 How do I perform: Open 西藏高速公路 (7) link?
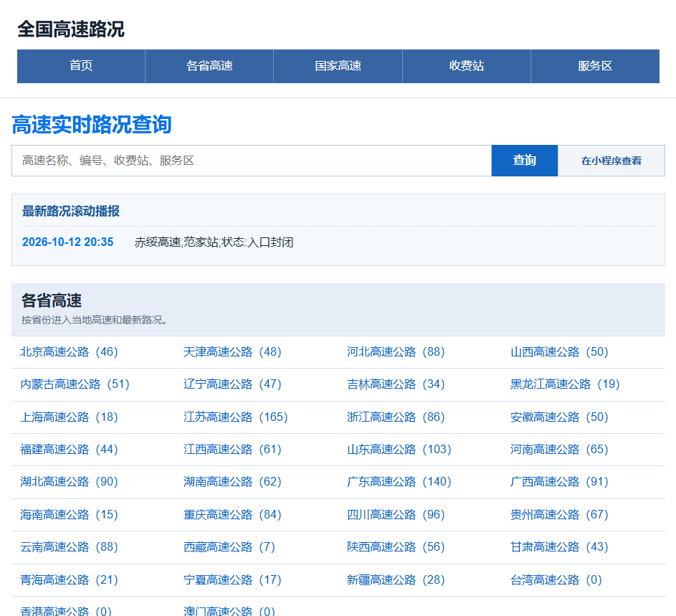pyautogui.click(x=229, y=547)
